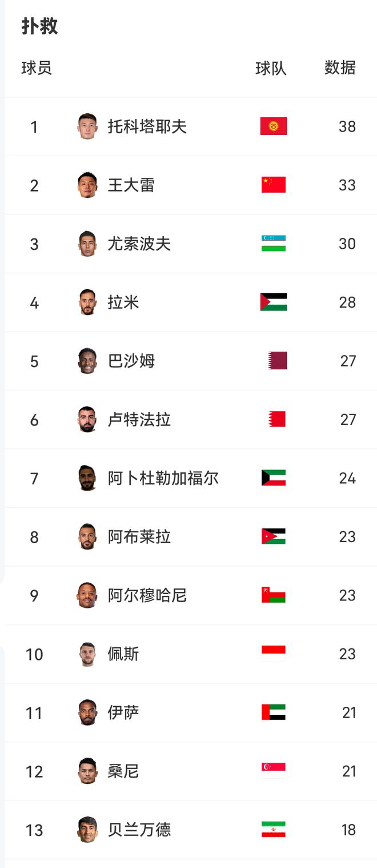Select the 贝兰万德 player name
Image resolution: width=377 pixels, height=868 pixels.
139,830
